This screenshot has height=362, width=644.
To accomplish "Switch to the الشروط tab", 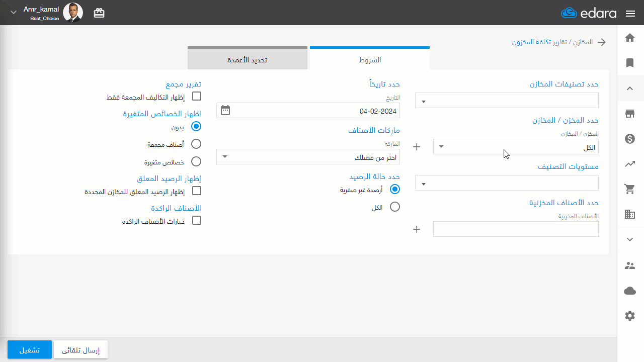I will (x=370, y=59).
